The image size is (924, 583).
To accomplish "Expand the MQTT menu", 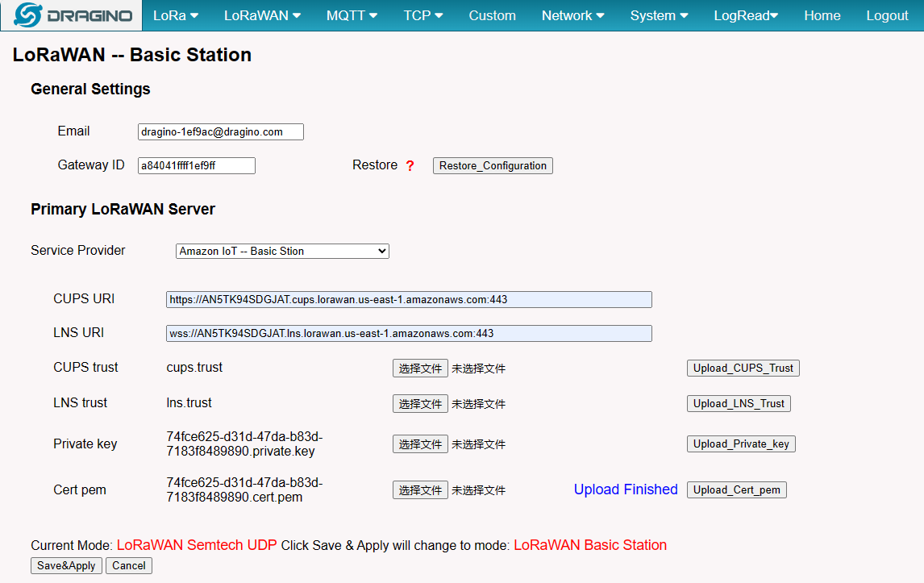I will (x=352, y=15).
